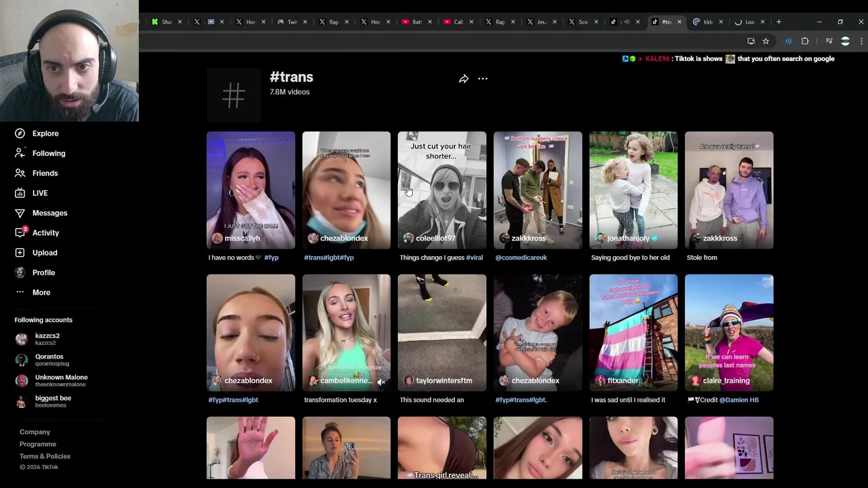The width and height of the screenshot is (868, 488).
Task: Open the three-dot options next to #trans
Action: [x=483, y=79]
